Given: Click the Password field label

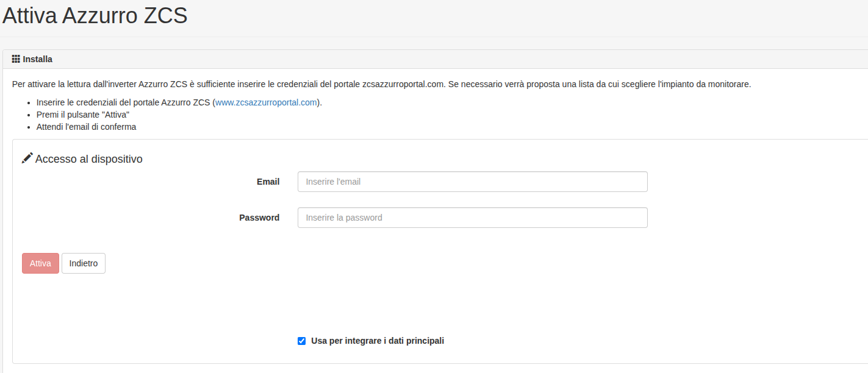Looking at the screenshot, I should pyautogui.click(x=259, y=218).
